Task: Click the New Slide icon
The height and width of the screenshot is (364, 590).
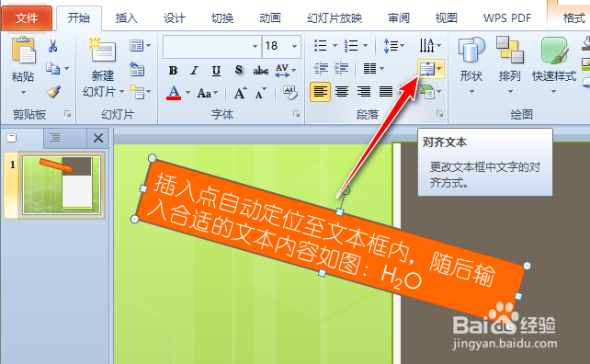Action: pos(102,50)
